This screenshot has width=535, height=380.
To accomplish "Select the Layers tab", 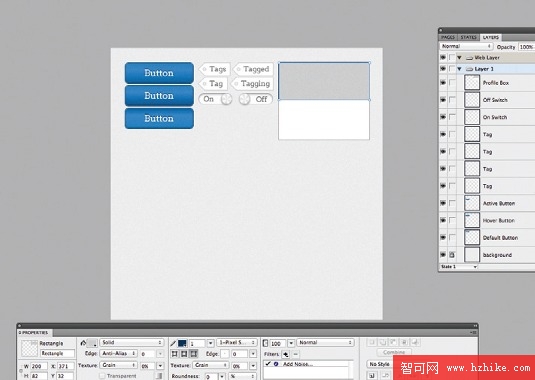I will click(491, 37).
